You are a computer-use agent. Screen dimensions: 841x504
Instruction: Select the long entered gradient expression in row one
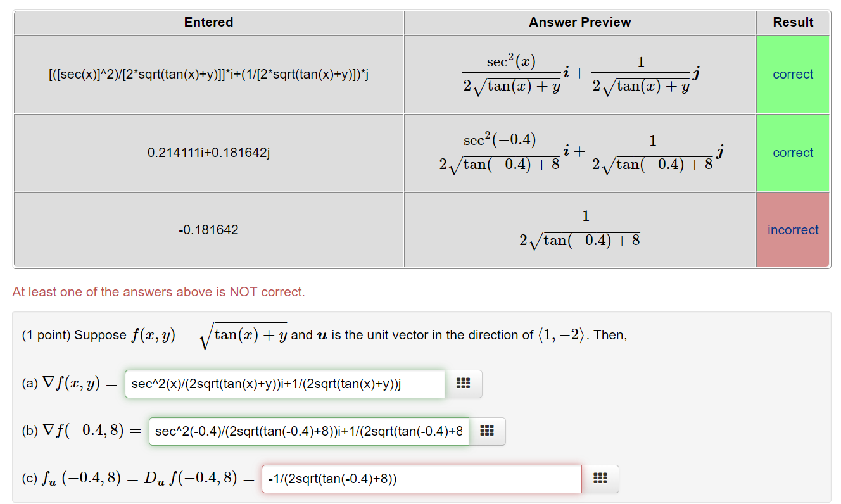(208, 74)
